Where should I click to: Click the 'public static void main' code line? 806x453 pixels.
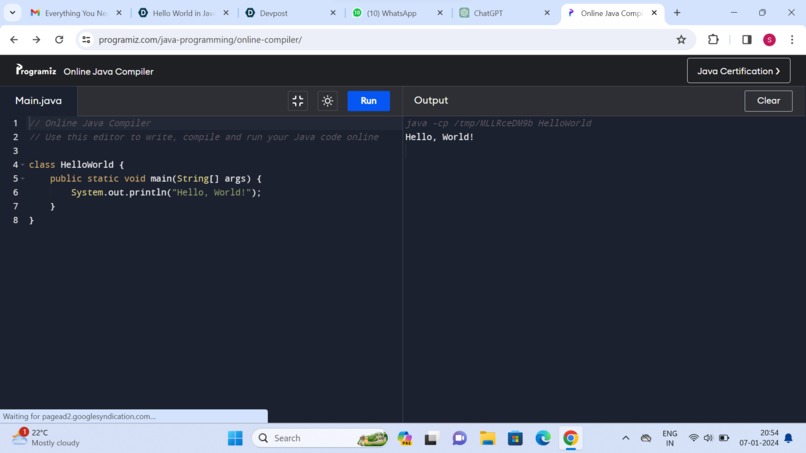coord(156,178)
